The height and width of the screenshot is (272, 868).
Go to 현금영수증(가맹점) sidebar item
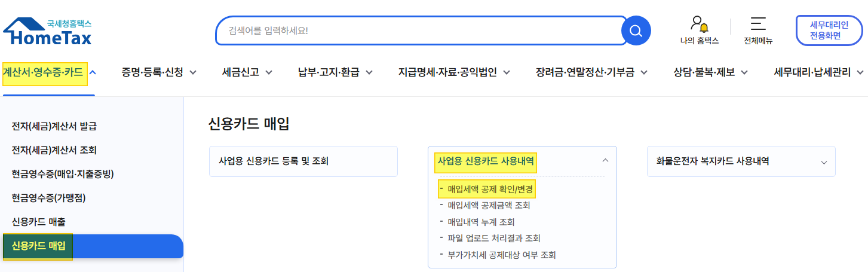tap(53, 198)
